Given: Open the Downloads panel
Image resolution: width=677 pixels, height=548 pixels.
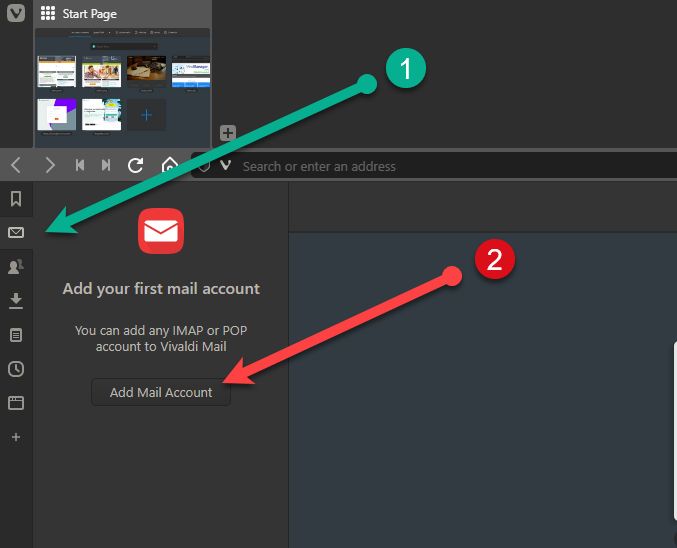Looking at the screenshot, I should point(16,301).
